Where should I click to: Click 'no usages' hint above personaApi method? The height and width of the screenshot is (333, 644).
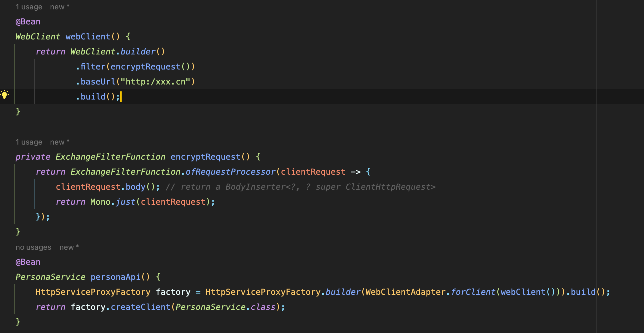click(33, 247)
